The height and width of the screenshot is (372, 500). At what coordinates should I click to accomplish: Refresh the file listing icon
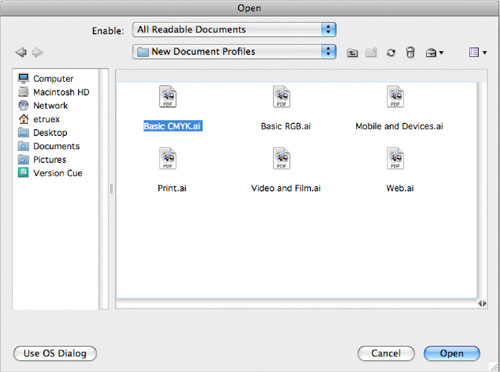pyautogui.click(x=391, y=52)
